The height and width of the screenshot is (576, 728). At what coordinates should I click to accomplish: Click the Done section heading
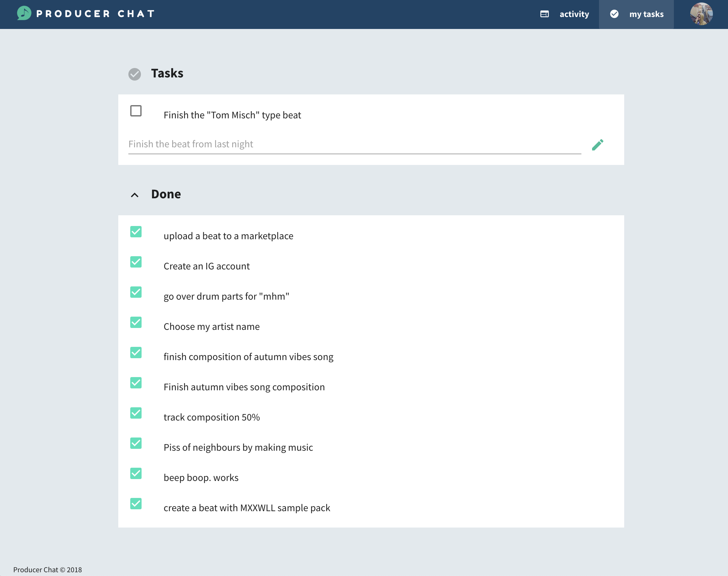pos(166,194)
